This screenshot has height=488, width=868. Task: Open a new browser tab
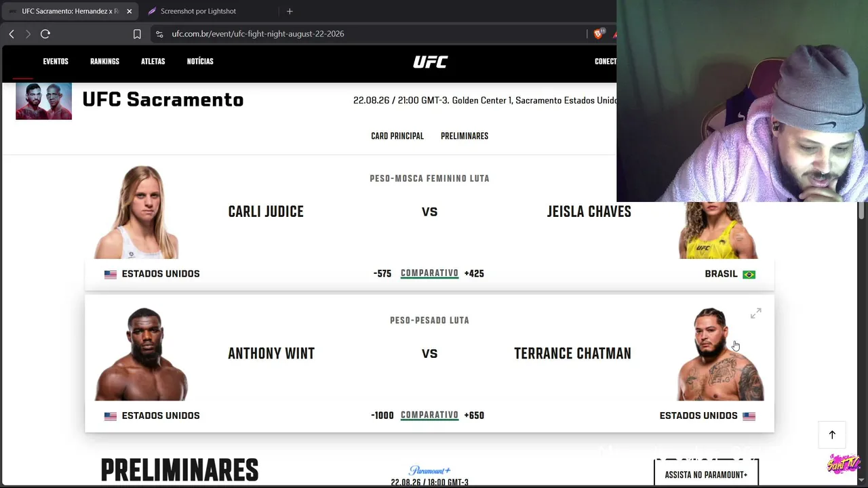(290, 11)
